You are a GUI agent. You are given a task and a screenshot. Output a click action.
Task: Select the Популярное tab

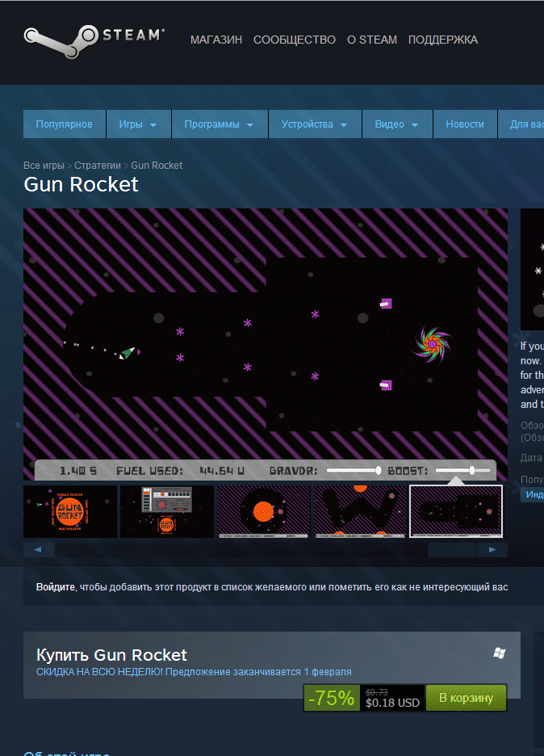pyautogui.click(x=65, y=124)
